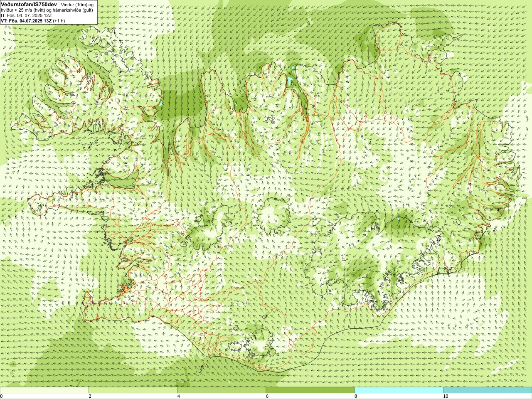Click the medium green 4–6 m/s legend swatch
This screenshot has width=532, height=399.
tap(222, 390)
